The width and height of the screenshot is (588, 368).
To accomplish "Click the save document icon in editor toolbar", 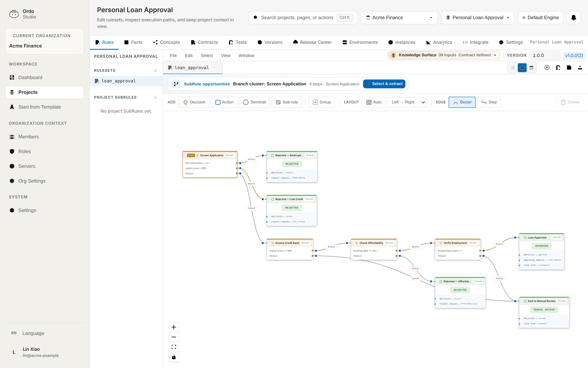I will click(x=569, y=68).
